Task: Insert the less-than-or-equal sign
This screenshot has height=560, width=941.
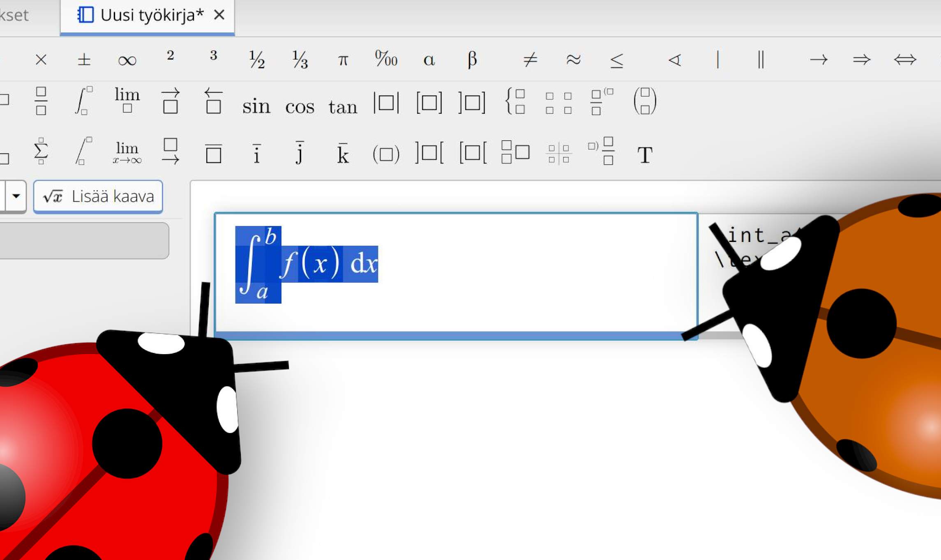Action: pos(616,60)
